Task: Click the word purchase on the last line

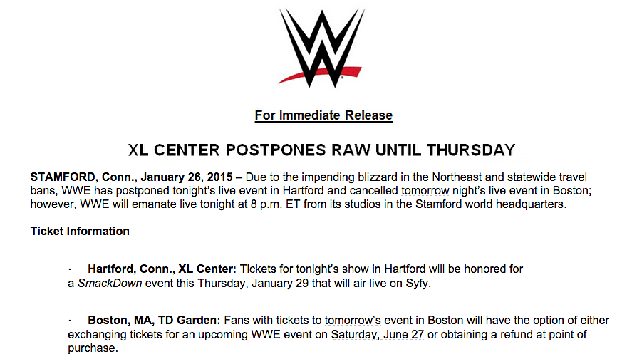Action: click(91, 348)
